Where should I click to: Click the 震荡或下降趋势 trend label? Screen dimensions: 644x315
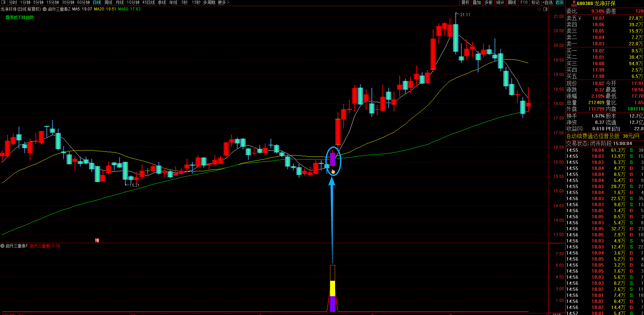pos(19,17)
